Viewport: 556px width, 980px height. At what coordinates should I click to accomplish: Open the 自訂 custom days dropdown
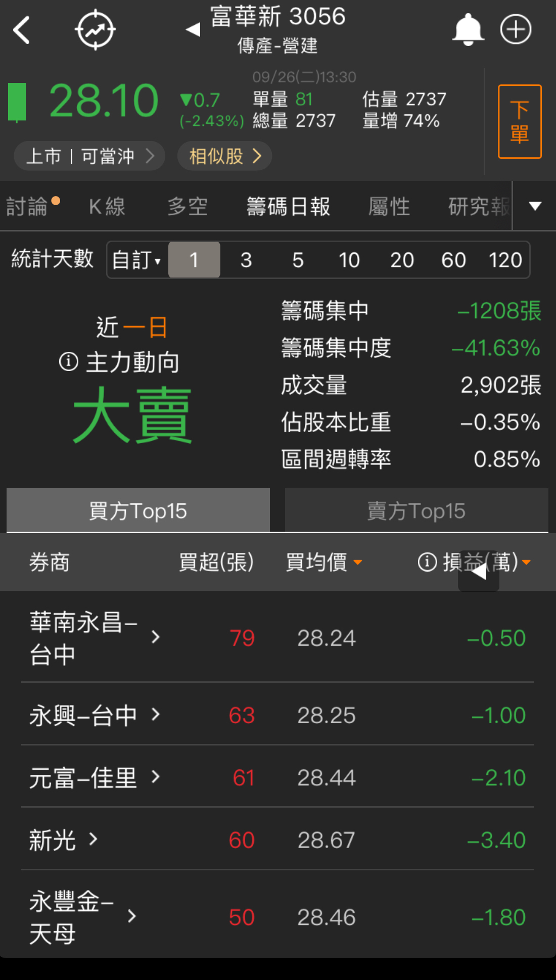pos(136,260)
